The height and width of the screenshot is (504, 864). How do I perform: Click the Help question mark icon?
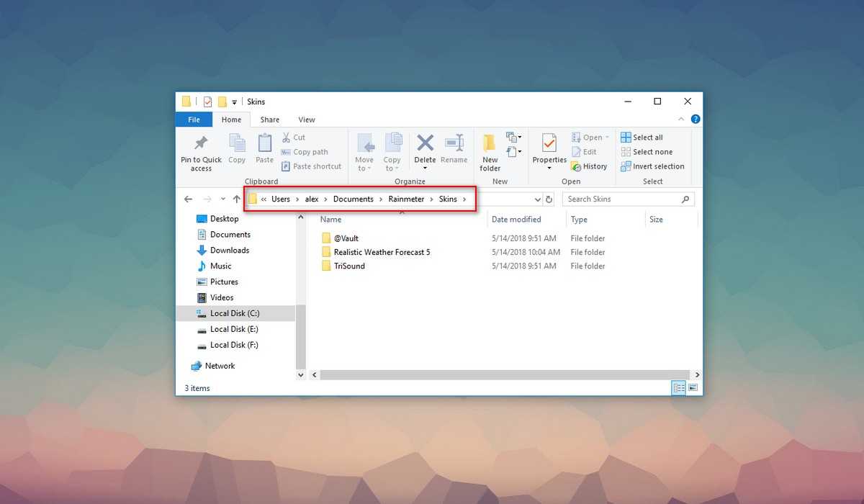point(696,120)
